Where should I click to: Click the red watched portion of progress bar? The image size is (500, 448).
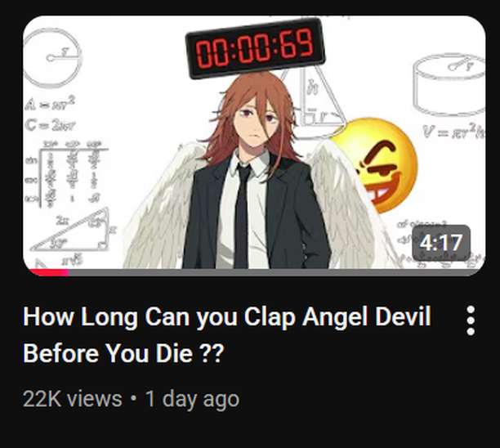pyautogui.click(x=48, y=272)
